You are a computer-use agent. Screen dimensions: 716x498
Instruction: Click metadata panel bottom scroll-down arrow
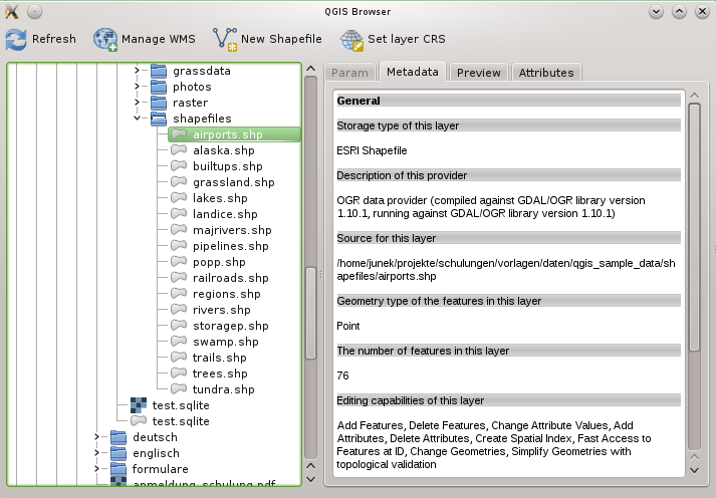695,470
